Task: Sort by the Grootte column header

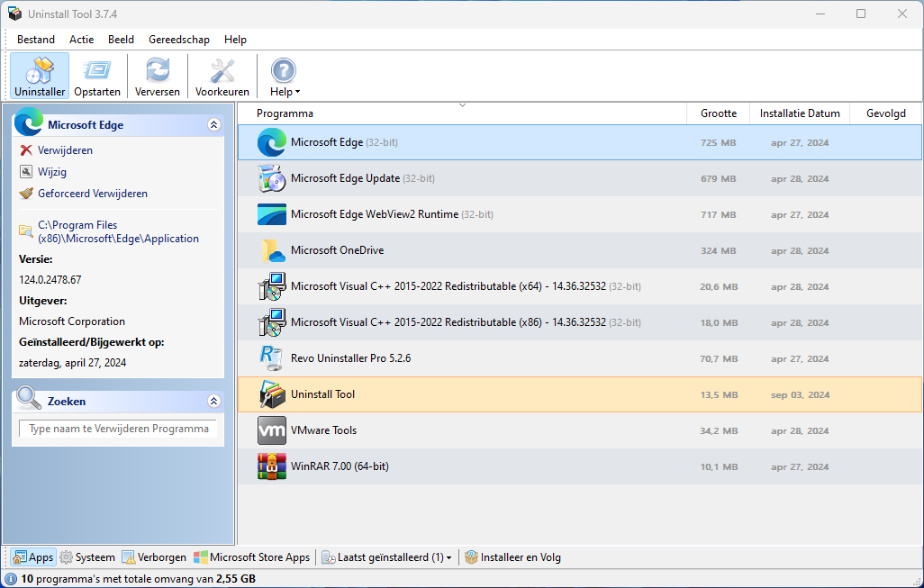Action: [x=719, y=113]
